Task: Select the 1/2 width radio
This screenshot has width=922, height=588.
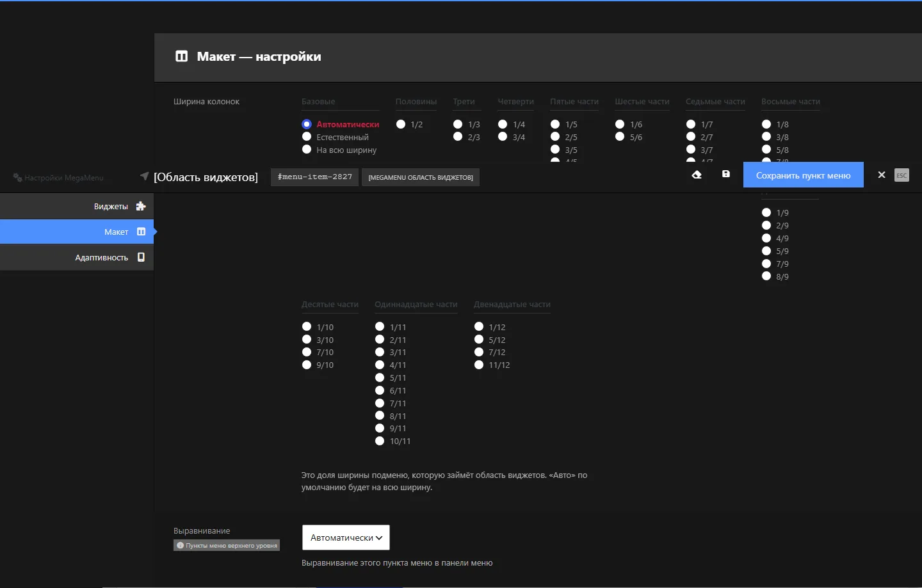Action: (401, 124)
